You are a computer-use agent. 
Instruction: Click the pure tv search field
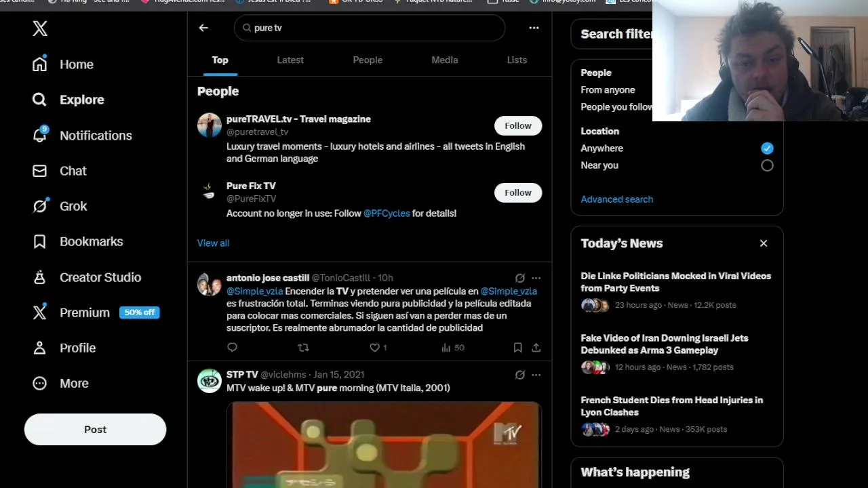(x=370, y=28)
